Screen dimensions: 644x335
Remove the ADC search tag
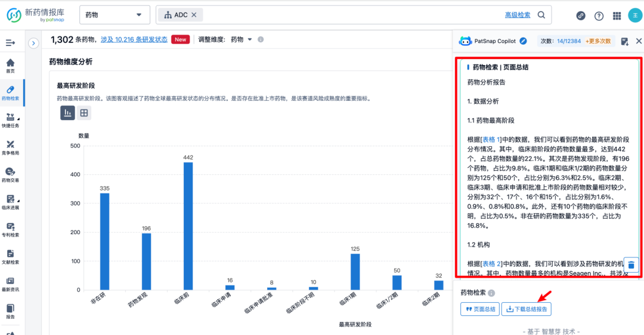tap(194, 15)
